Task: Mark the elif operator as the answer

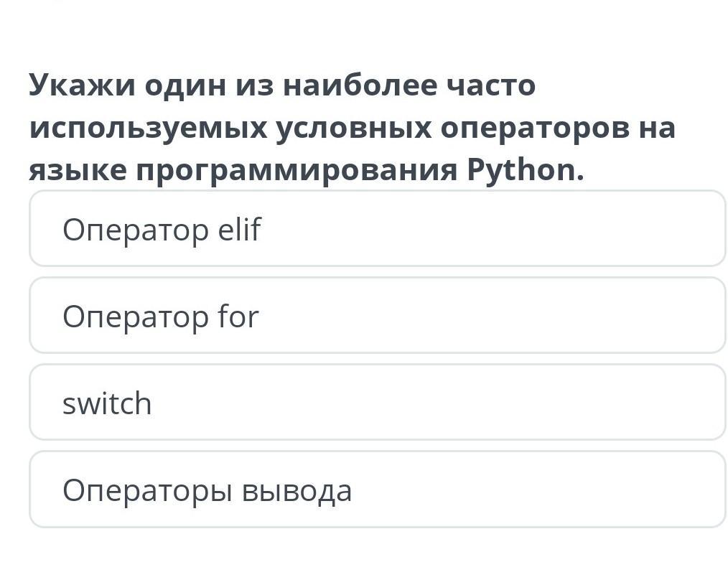Action: click(x=378, y=228)
